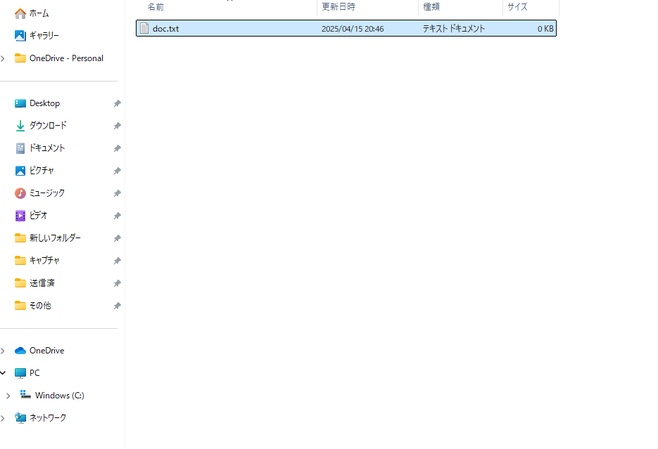Select the 送信済 folder icon
Screen dimensions: 658x449
pos(20,283)
